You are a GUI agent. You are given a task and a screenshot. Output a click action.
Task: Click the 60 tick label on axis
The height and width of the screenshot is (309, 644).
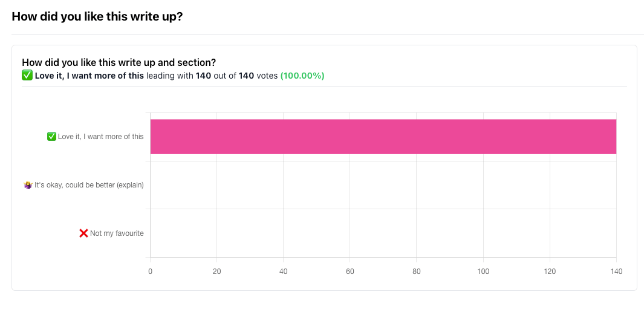pos(350,272)
